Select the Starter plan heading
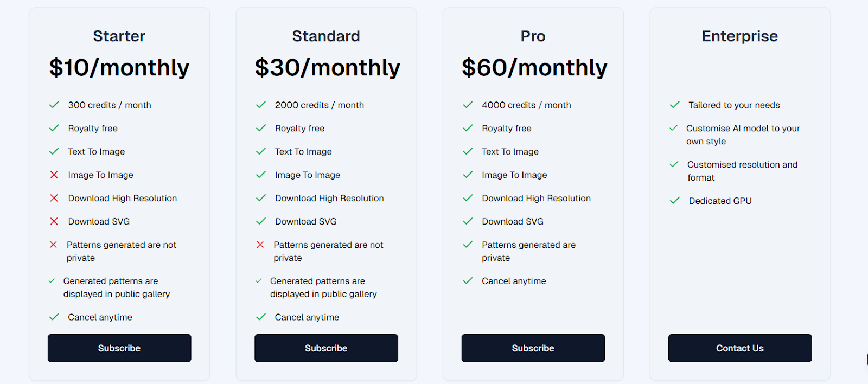Viewport: 868px width, 384px height. (x=119, y=36)
